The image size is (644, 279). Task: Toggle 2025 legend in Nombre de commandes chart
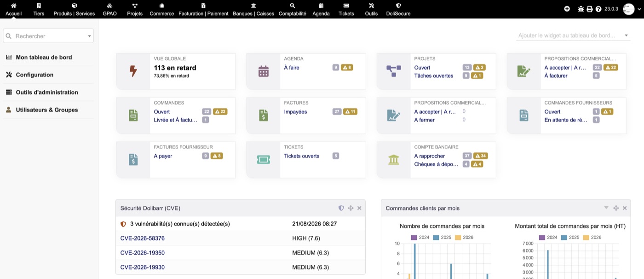tap(442, 238)
